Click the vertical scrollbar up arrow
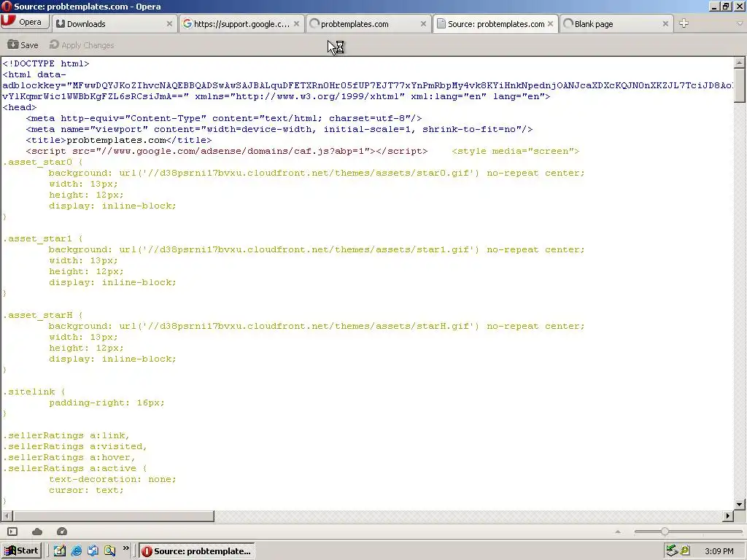 pyautogui.click(x=740, y=63)
